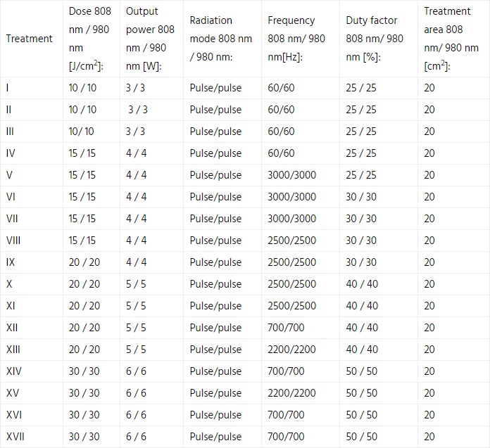Screen dimensions: 490x448
Task: Select treatment row XIV label
Action: pos(14,371)
